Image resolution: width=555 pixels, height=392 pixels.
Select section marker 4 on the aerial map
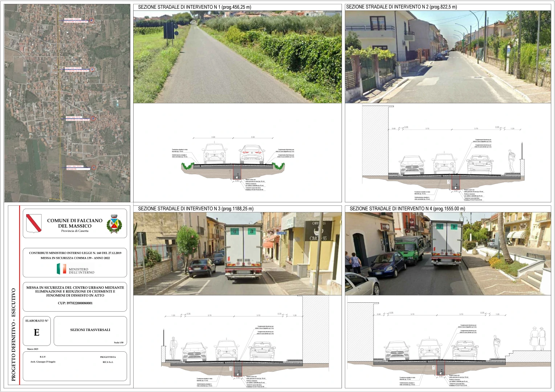tap(92, 21)
